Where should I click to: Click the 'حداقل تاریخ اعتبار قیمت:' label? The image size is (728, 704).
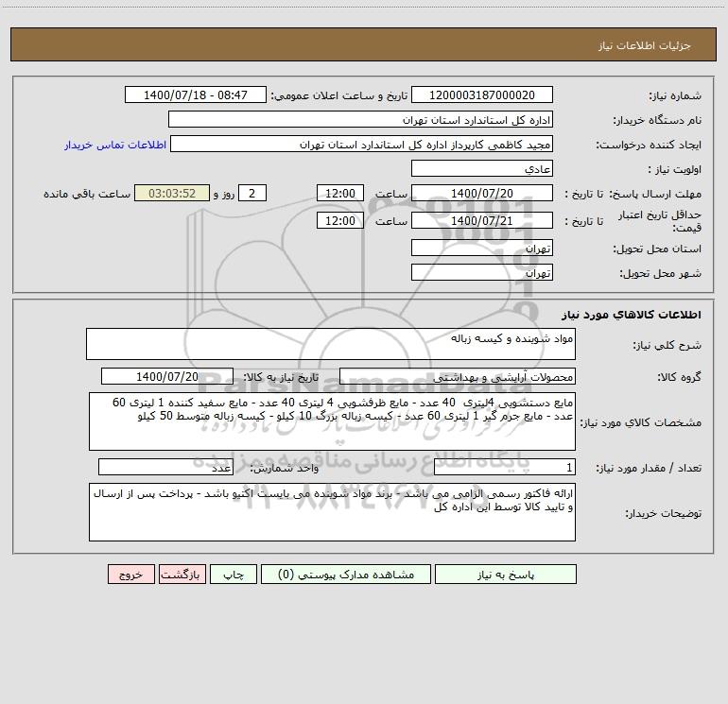[660, 221]
